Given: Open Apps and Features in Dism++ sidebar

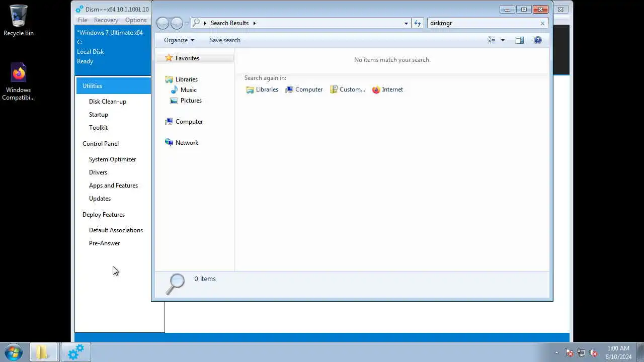Looking at the screenshot, I should click(x=113, y=186).
